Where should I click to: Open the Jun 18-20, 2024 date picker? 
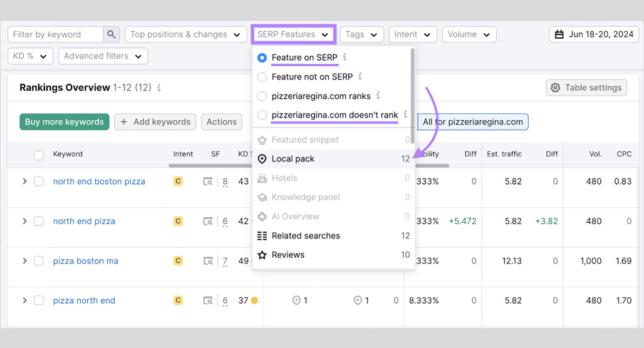coord(595,34)
